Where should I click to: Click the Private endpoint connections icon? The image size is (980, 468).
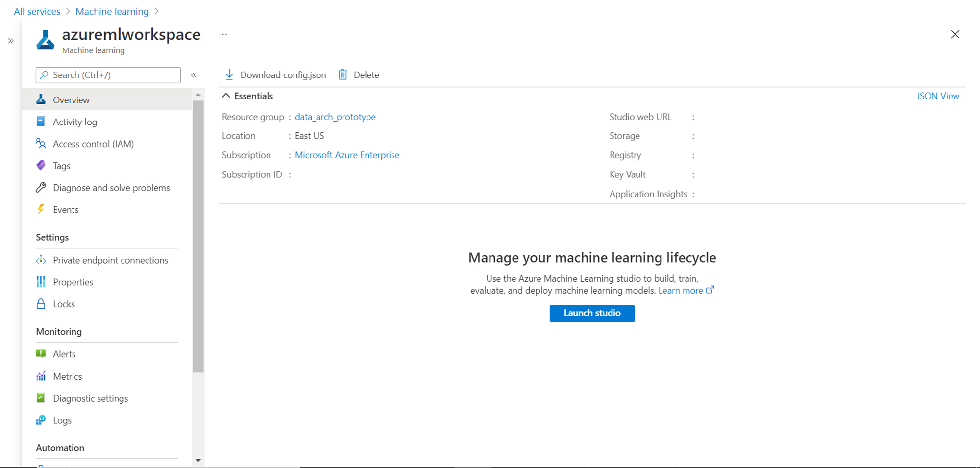pyautogui.click(x=41, y=260)
